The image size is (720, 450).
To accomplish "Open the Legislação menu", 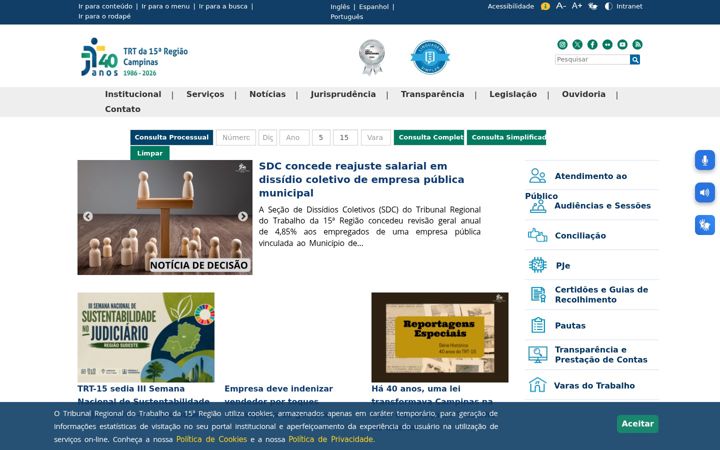I will 513,94.
